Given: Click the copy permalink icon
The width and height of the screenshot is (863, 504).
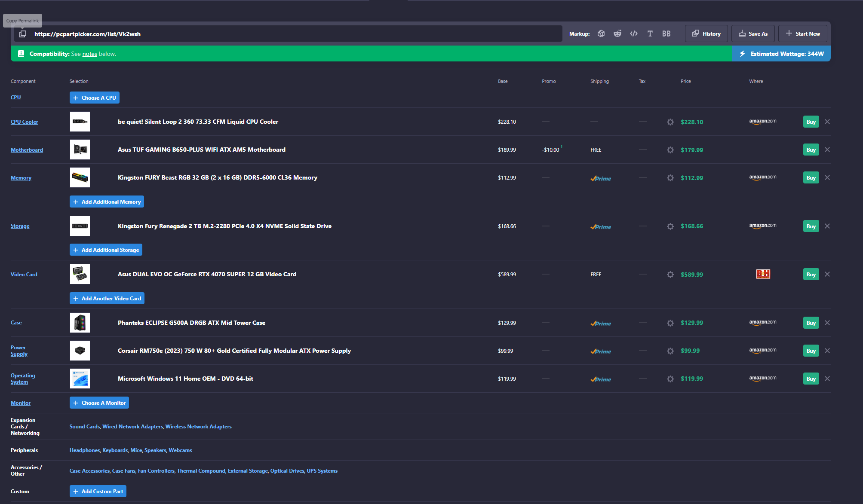Looking at the screenshot, I should (x=23, y=34).
